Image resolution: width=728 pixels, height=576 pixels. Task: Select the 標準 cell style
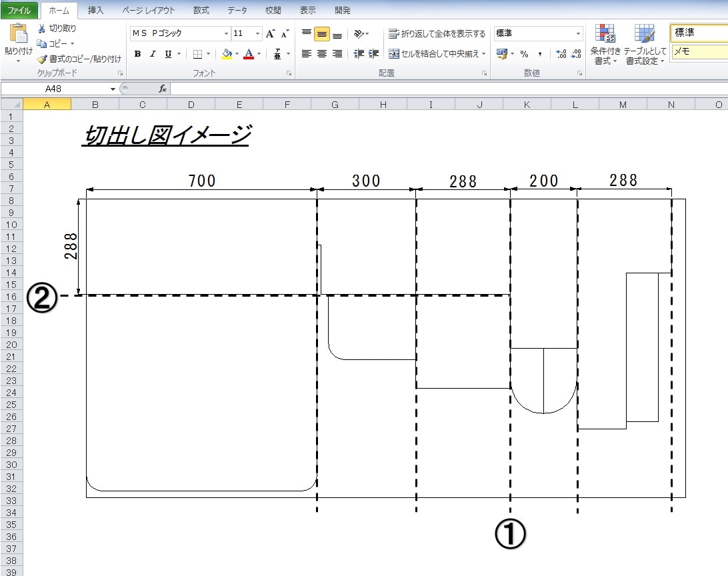(x=699, y=33)
